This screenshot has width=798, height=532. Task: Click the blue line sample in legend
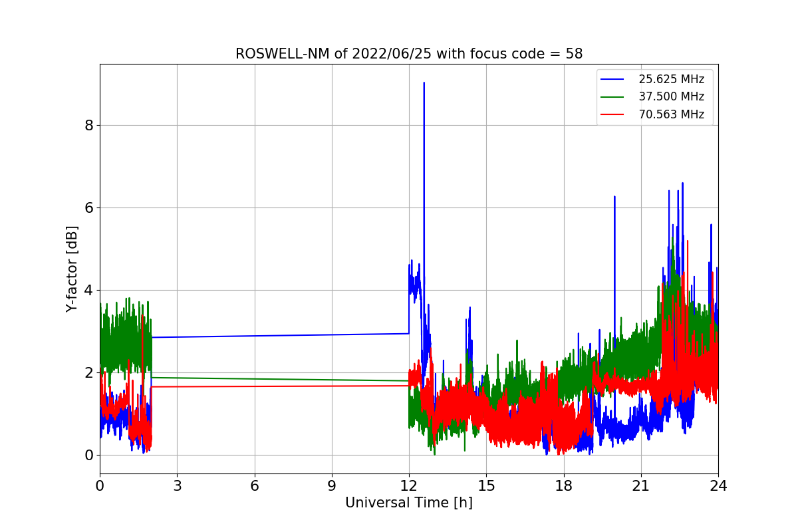point(612,79)
